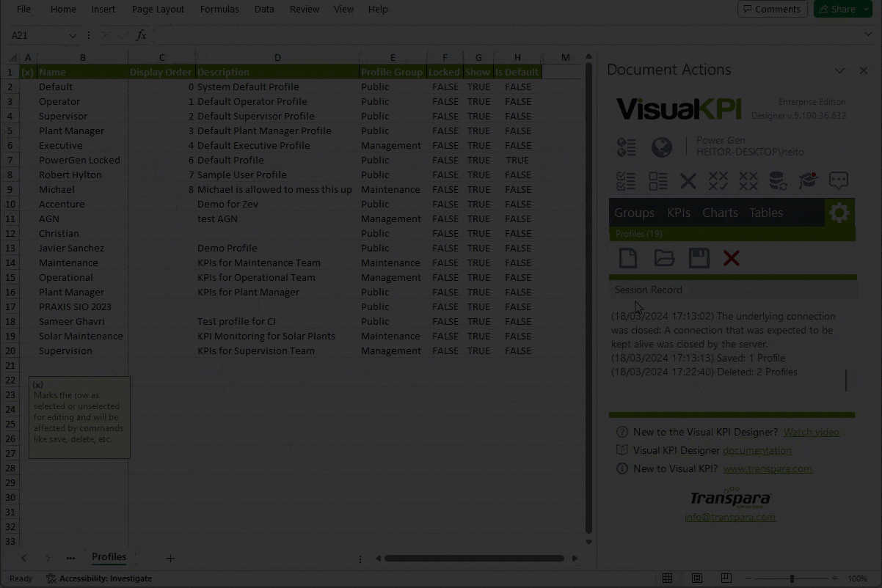Screen dimensions: 882x588
Task: Click the zoom slider handle
Action: point(792,578)
